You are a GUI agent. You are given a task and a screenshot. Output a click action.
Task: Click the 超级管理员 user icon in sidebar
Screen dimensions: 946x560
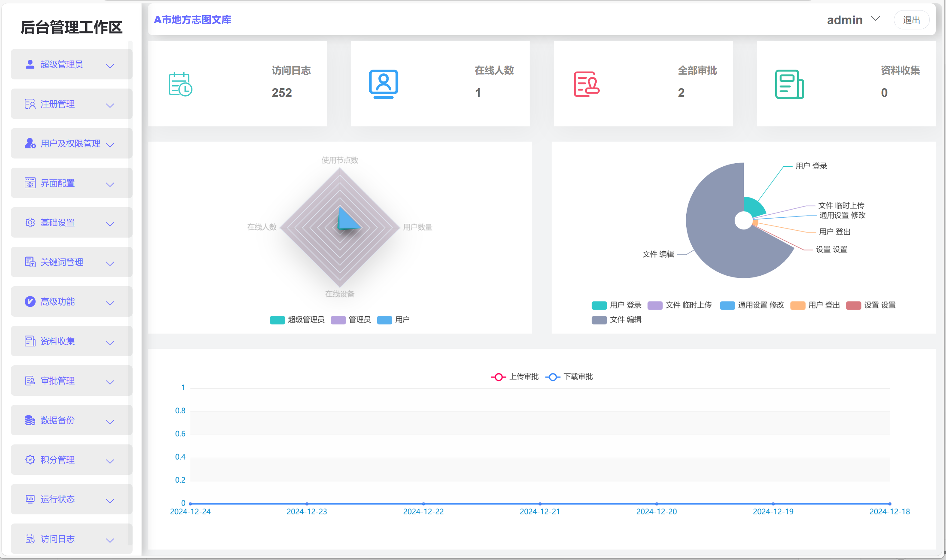30,65
